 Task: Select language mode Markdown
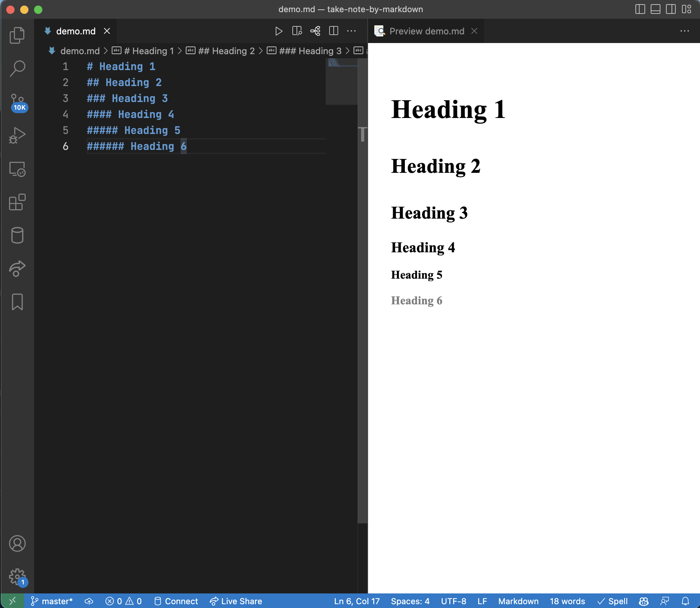pyautogui.click(x=518, y=601)
